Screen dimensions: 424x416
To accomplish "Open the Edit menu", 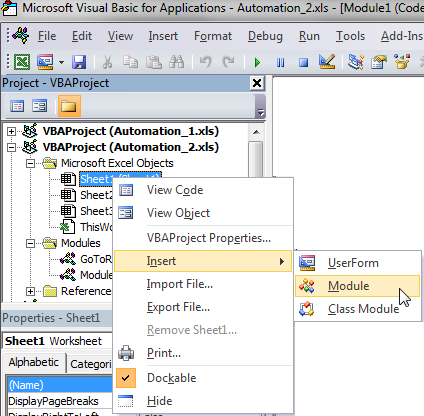I will [82, 36].
